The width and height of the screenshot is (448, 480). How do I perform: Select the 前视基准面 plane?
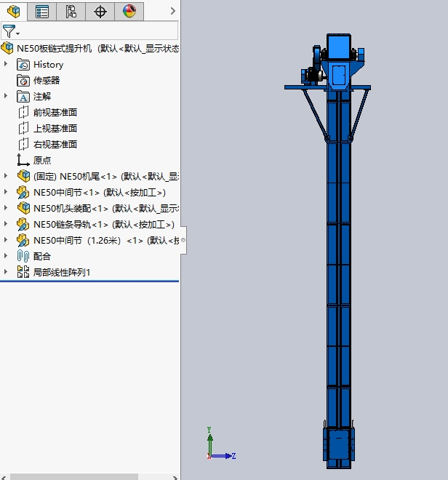click(55, 112)
